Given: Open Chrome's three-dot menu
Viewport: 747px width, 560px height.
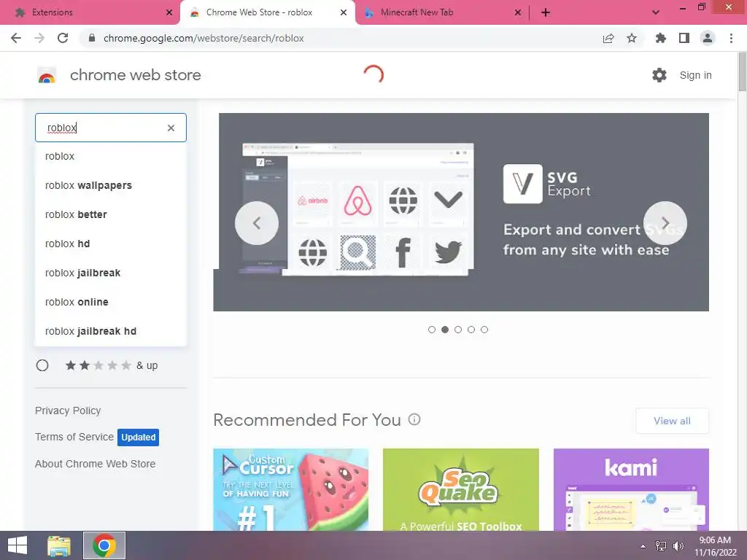Looking at the screenshot, I should pyautogui.click(x=731, y=38).
